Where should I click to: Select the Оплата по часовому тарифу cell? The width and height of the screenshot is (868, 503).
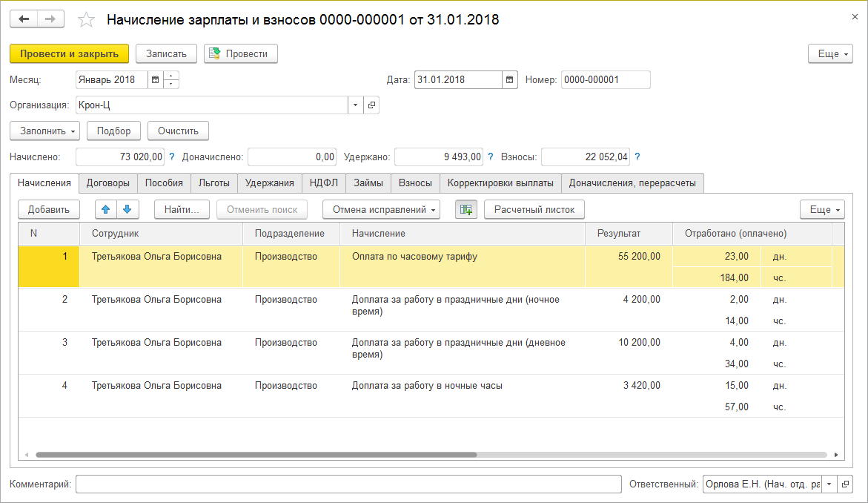click(x=463, y=266)
